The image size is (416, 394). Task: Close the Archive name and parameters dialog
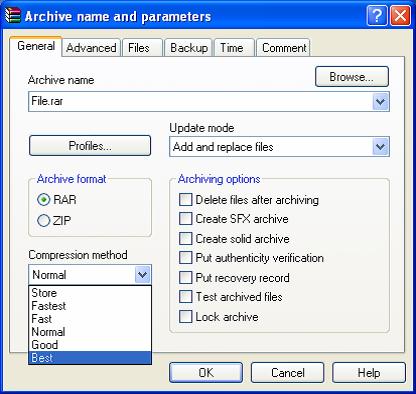click(400, 16)
